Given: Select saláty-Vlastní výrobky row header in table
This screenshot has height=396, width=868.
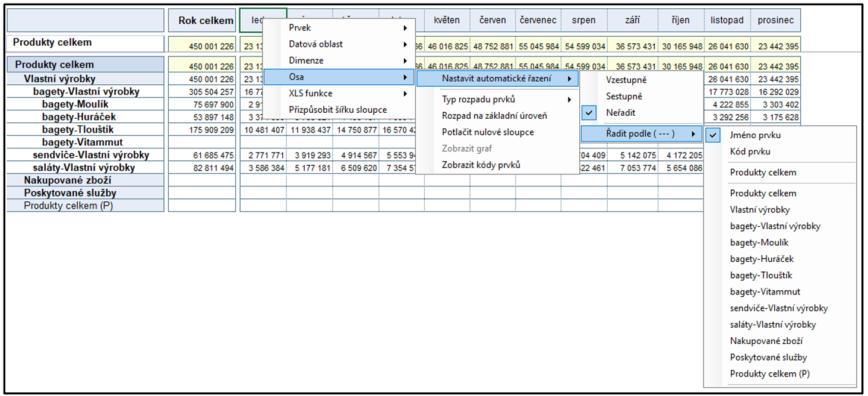Looking at the screenshot, I should pyautogui.click(x=86, y=167).
